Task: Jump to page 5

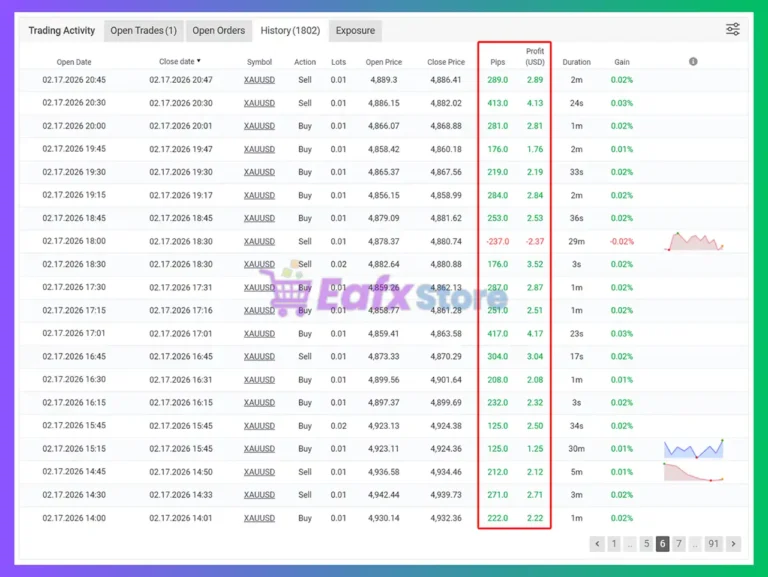Action: click(x=647, y=544)
